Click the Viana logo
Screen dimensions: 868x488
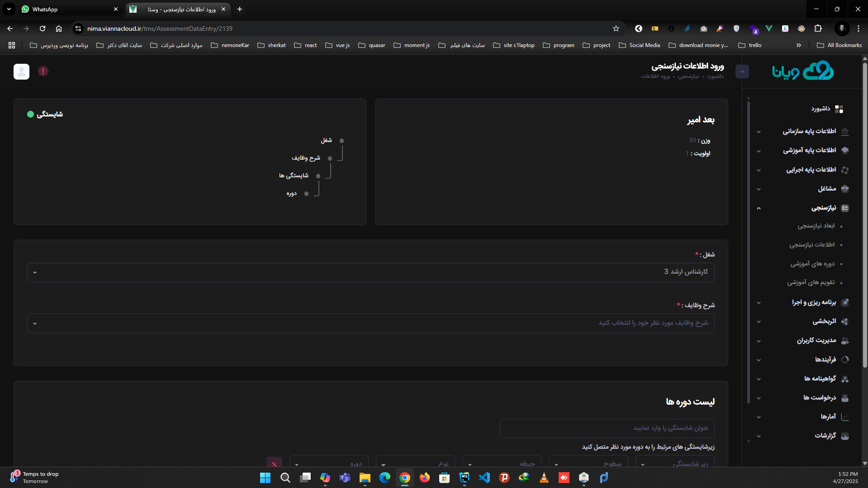[802, 71]
